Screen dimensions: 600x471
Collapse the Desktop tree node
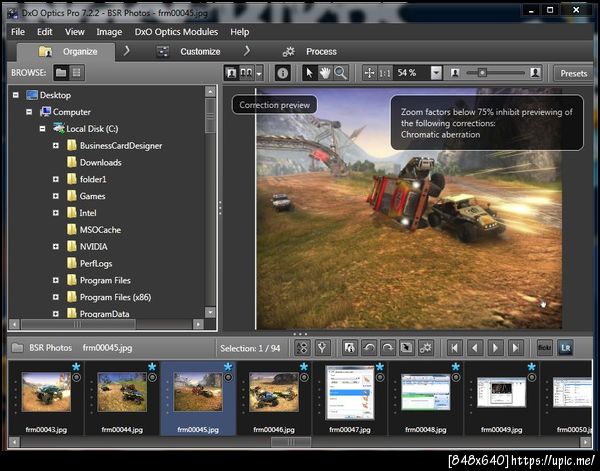(16, 95)
